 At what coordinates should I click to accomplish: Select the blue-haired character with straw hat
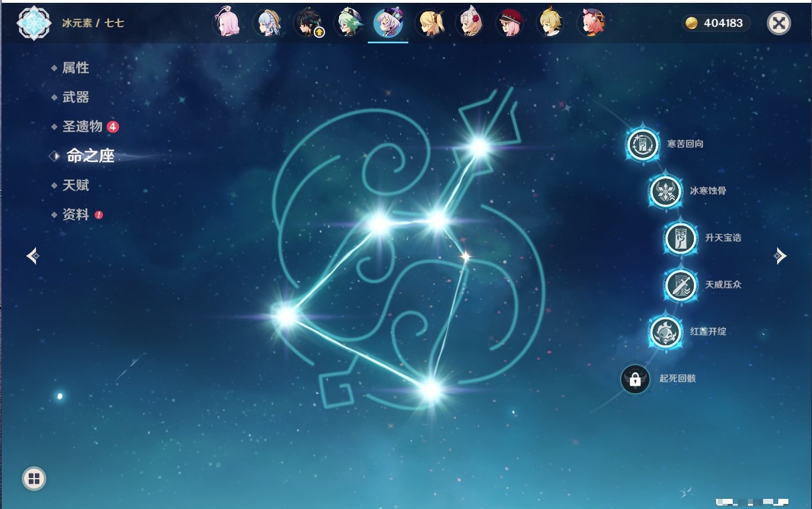click(268, 23)
